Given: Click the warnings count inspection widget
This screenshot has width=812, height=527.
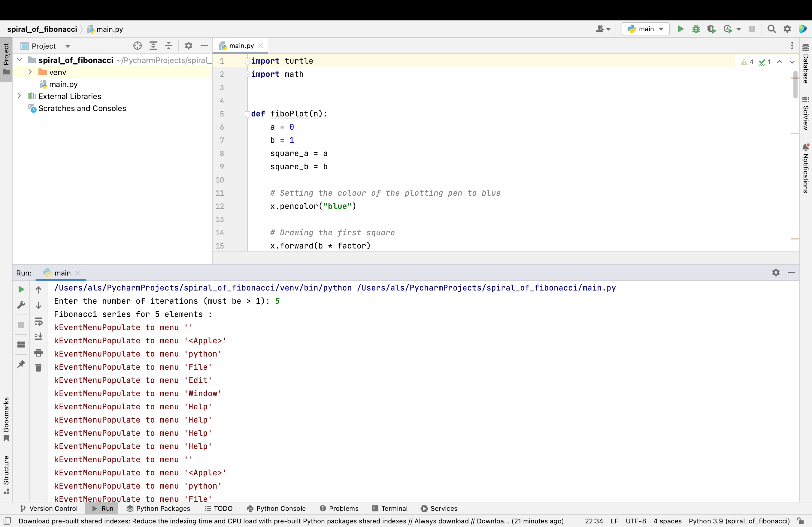Looking at the screenshot, I should click(747, 62).
